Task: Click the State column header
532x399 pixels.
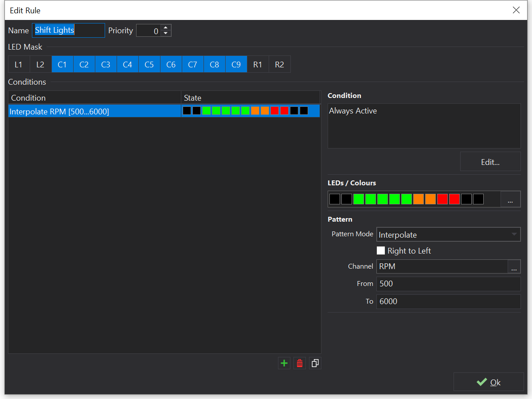Action: click(250, 98)
